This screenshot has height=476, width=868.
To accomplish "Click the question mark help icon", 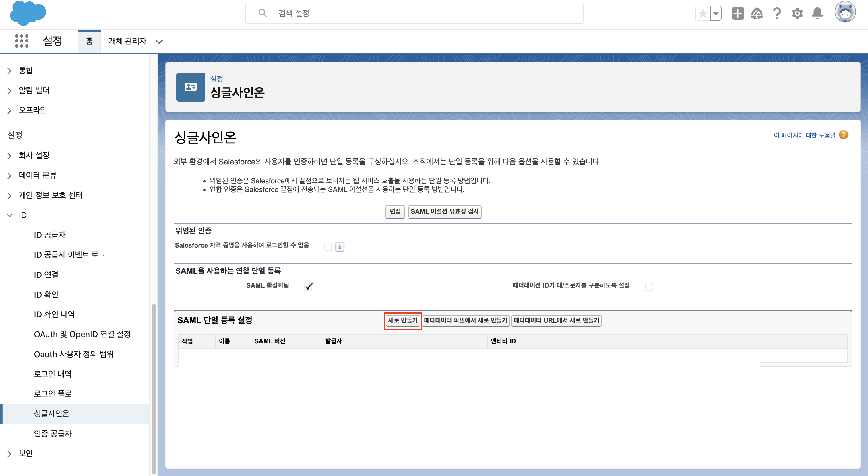I will pyautogui.click(x=777, y=13).
